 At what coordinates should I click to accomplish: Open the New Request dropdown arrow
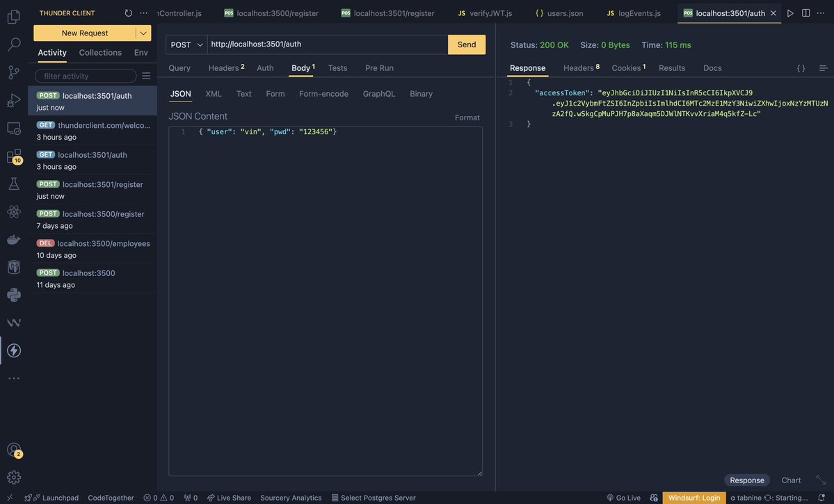pyautogui.click(x=143, y=33)
